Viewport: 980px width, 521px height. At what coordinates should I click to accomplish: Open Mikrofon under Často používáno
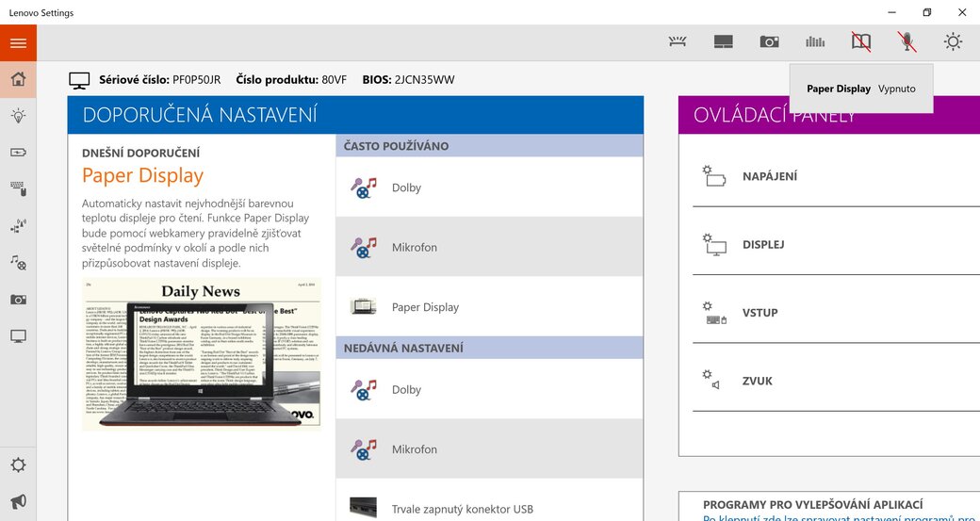(489, 247)
